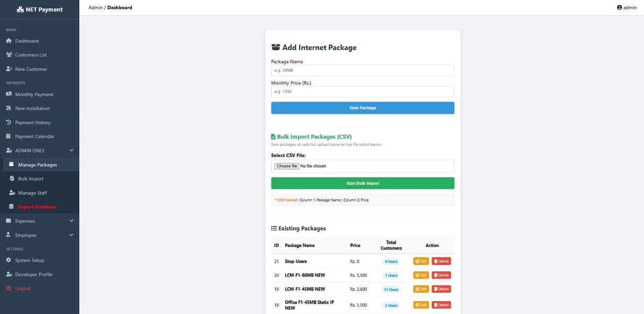Edit the Stop-Users package

[x=421, y=261]
